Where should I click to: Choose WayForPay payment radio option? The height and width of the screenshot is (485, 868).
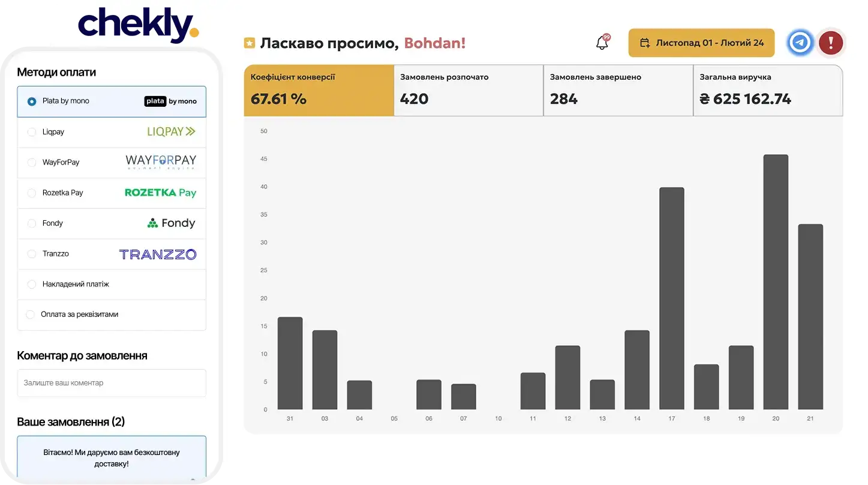pos(32,163)
